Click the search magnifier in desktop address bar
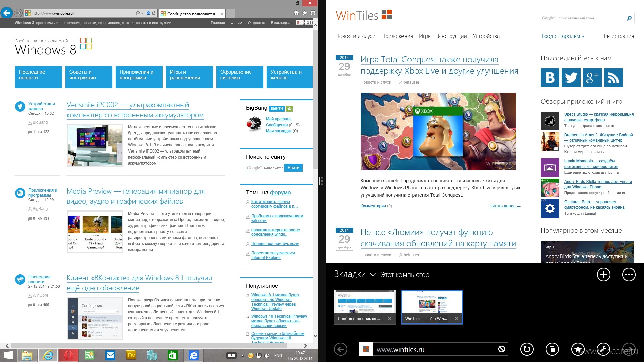This screenshot has height=362, width=644. point(137,13)
